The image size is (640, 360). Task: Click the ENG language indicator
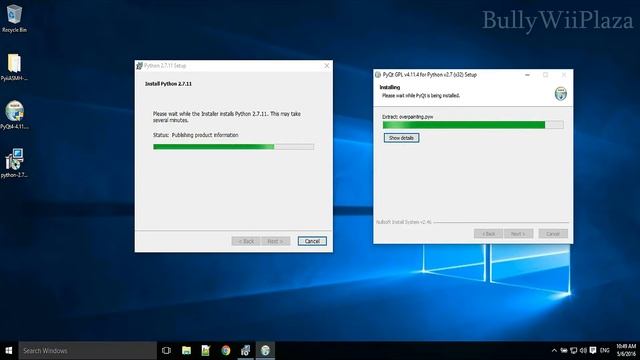605,351
